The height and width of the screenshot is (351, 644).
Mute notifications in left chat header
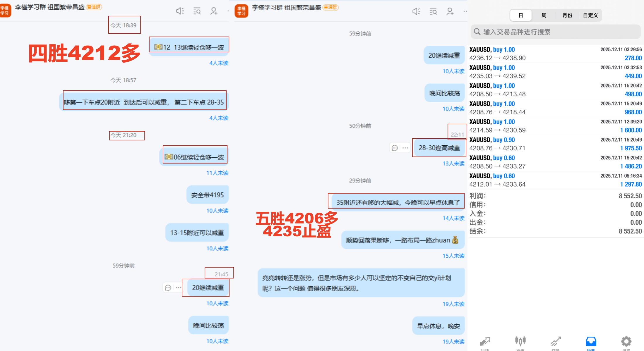180,11
